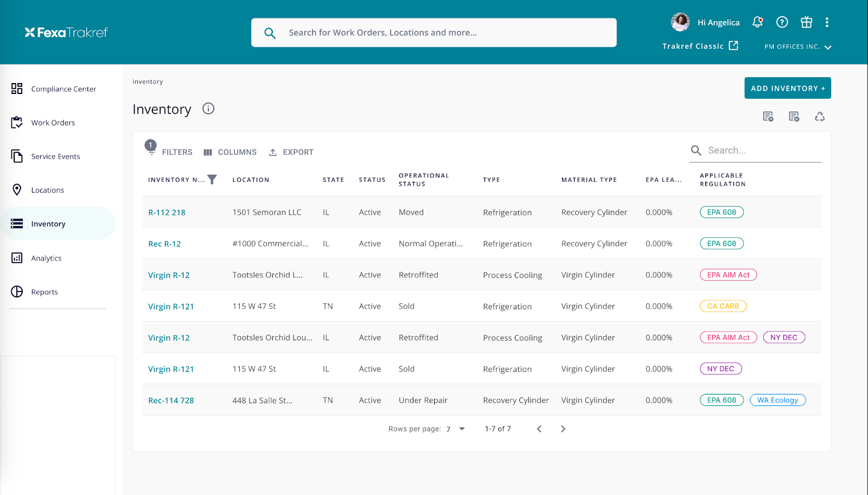The width and height of the screenshot is (868, 495).
Task: Click the Work Orders clipboard icon
Action: [17, 122]
